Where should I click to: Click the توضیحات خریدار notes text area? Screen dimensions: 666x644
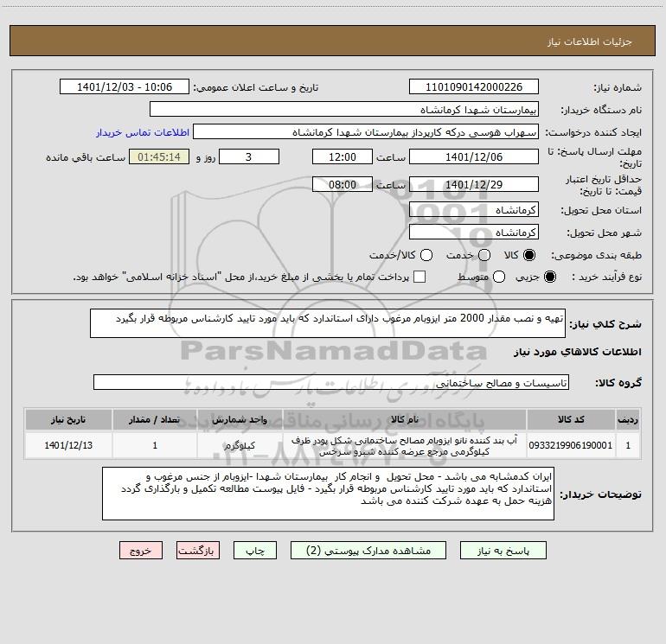coord(328,494)
